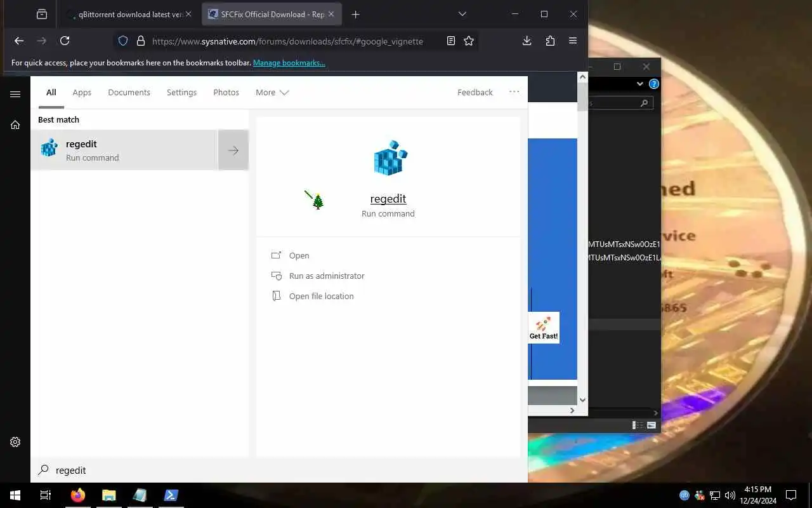Go to search Home in sidebar

pos(15,124)
